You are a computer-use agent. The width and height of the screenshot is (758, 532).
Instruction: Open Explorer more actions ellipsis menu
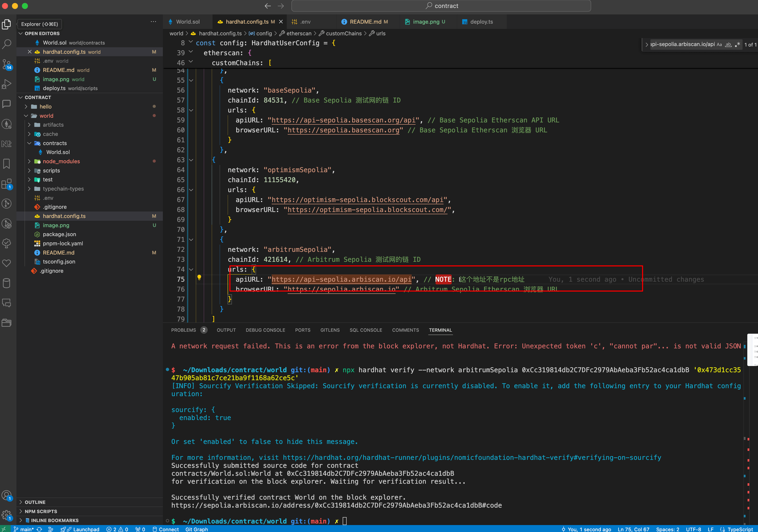153,22
